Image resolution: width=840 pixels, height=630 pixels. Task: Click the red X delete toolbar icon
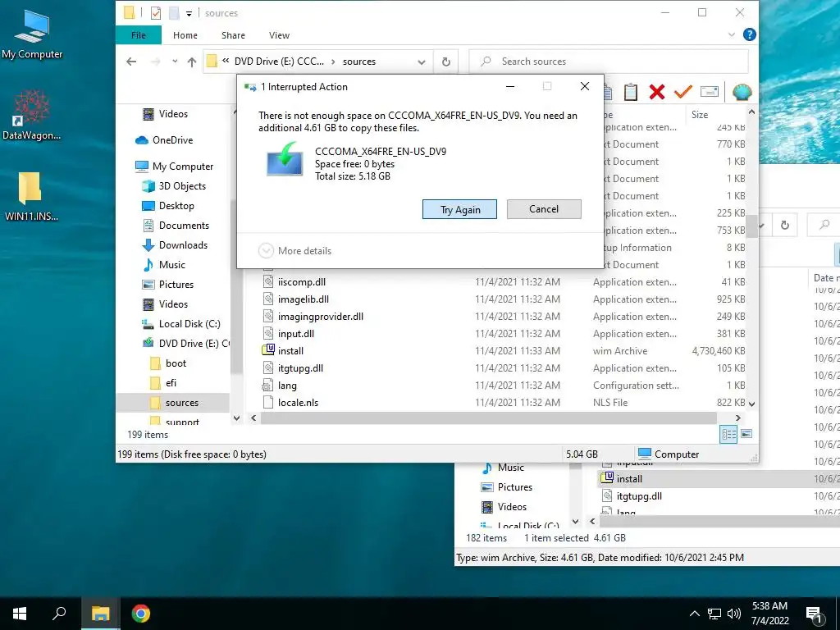[x=657, y=92]
